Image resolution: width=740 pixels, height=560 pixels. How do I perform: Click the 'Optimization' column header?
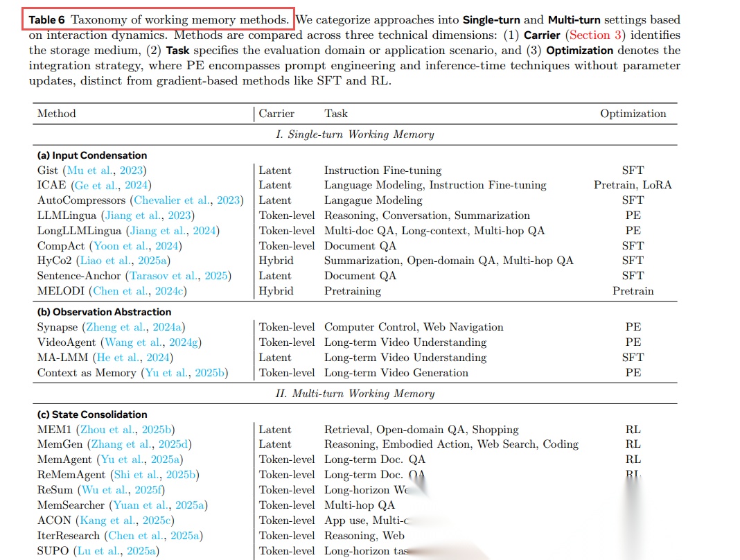pyautogui.click(x=633, y=114)
